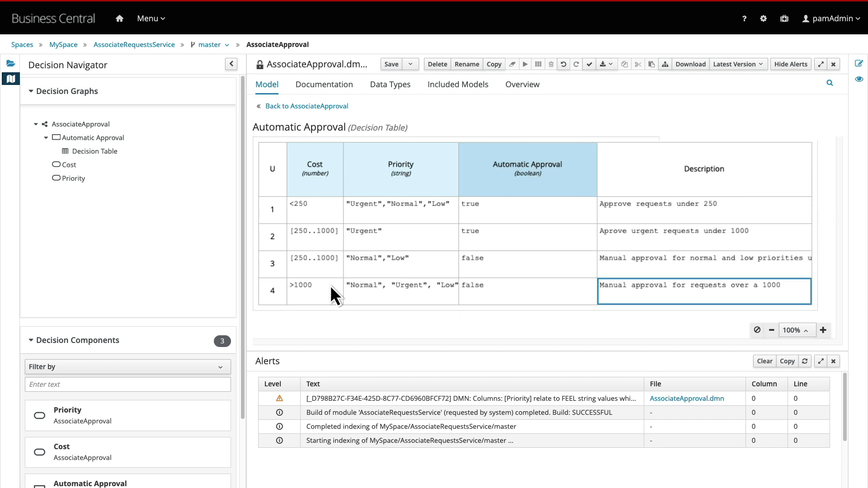Validate the model with the checkmark icon
The height and width of the screenshot is (488, 868).
point(589,64)
